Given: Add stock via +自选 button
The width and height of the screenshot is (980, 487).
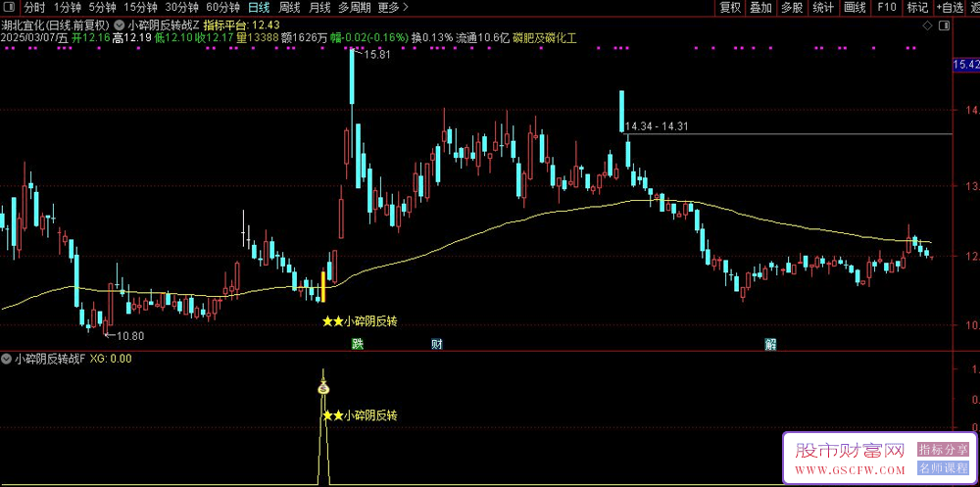Looking at the screenshot, I should pyautogui.click(x=950, y=8).
